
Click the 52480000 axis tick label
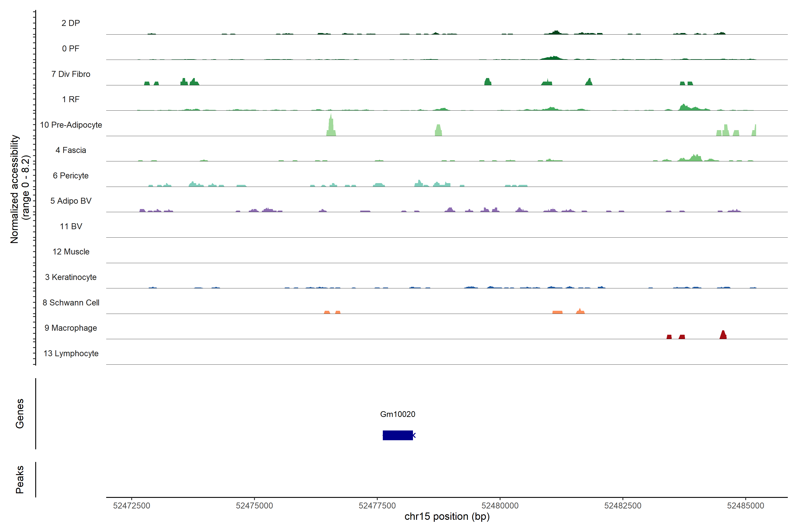(500, 506)
